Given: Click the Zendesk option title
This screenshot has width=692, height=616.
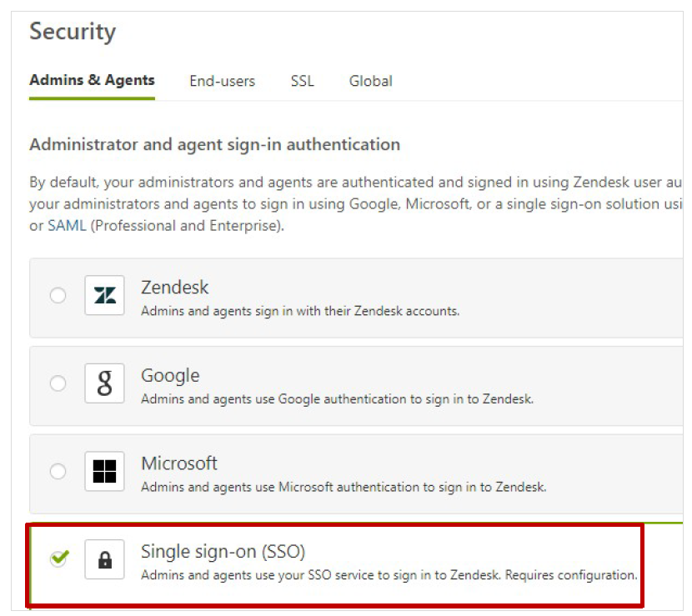Looking at the screenshot, I should click(174, 288).
